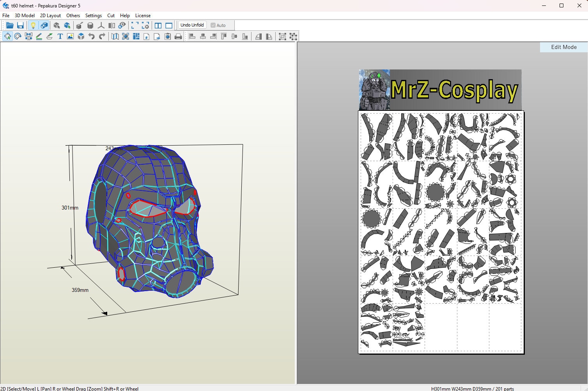Open the Cut menu

pyautogui.click(x=111, y=15)
